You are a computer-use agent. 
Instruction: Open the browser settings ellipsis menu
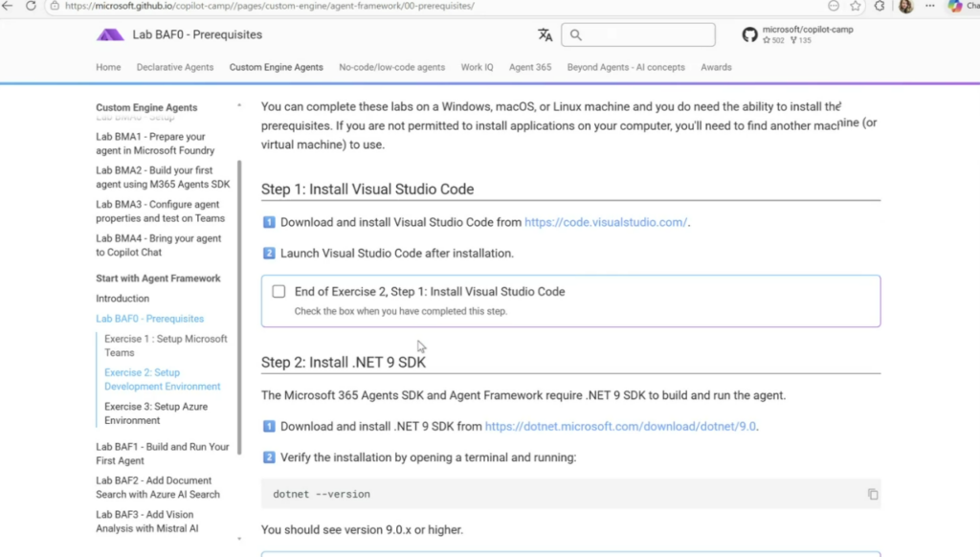pos(929,6)
